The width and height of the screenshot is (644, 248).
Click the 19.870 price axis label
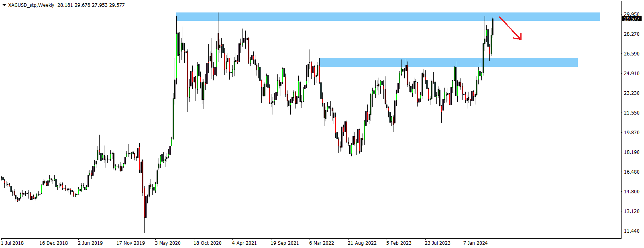pos(632,133)
